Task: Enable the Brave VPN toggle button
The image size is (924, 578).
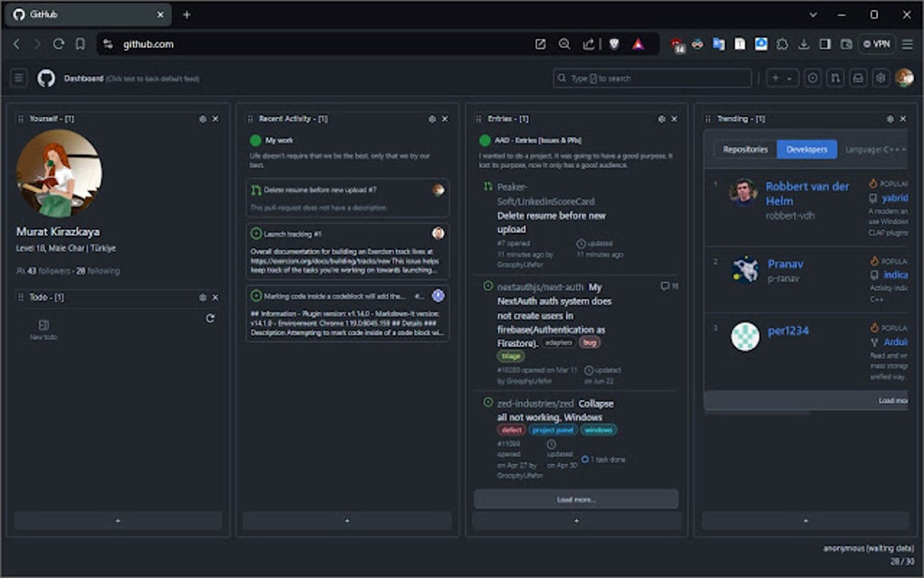Action: click(x=875, y=43)
